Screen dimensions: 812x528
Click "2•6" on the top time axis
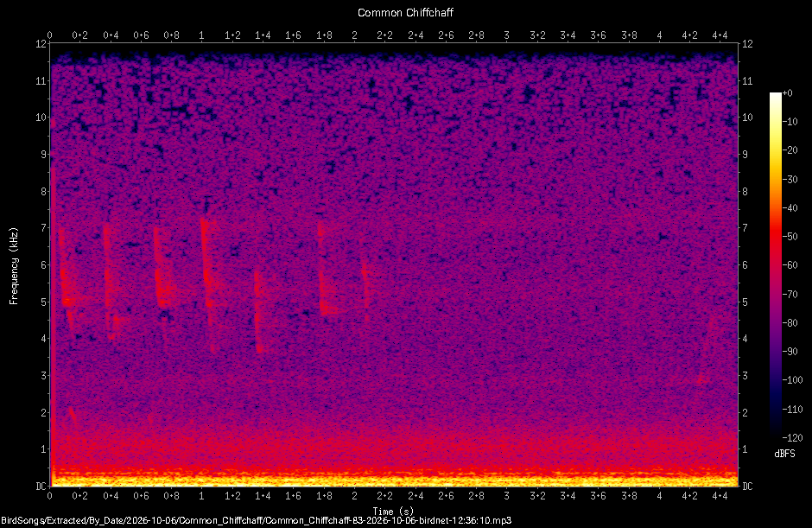pos(446,35)
